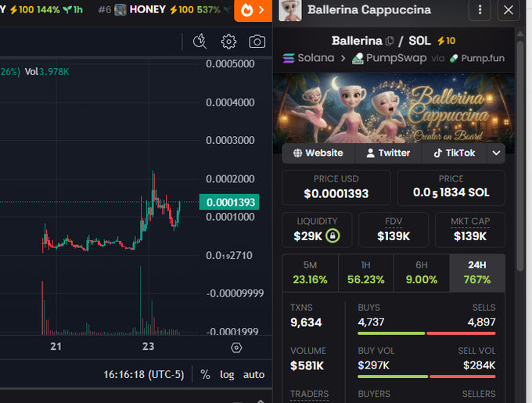Click the SELLS 4,897 value
This screenshot has height=403, width=532.
(x=481, y=322)
